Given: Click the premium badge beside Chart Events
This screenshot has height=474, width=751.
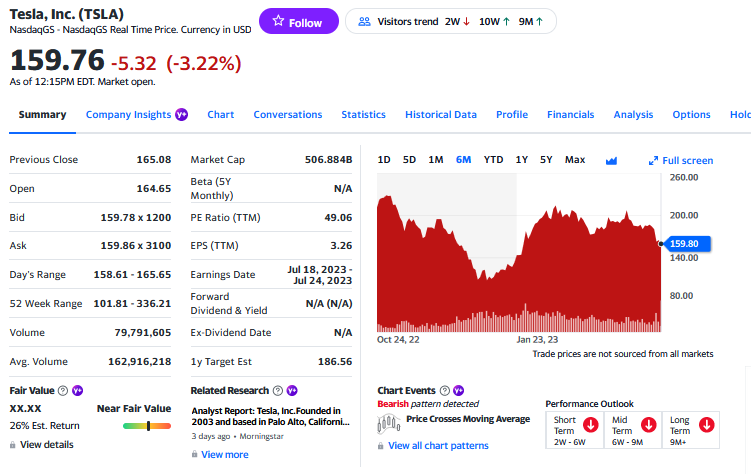Looking at the screenshot, I should click(459, 391).
